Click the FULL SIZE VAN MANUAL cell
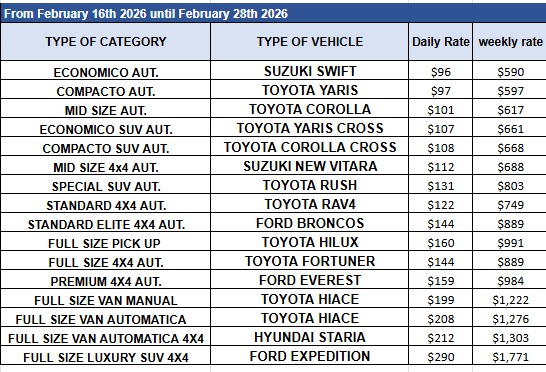 pos(106,300)
